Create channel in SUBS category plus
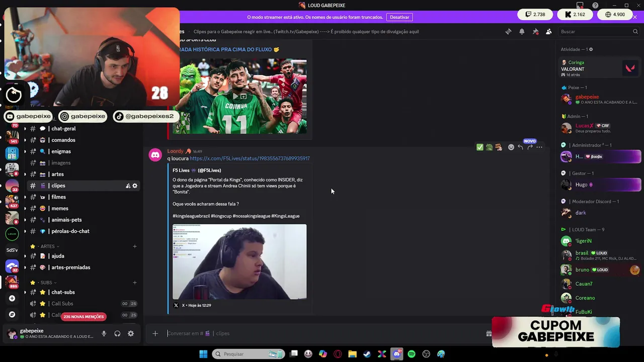 point(134,283)
